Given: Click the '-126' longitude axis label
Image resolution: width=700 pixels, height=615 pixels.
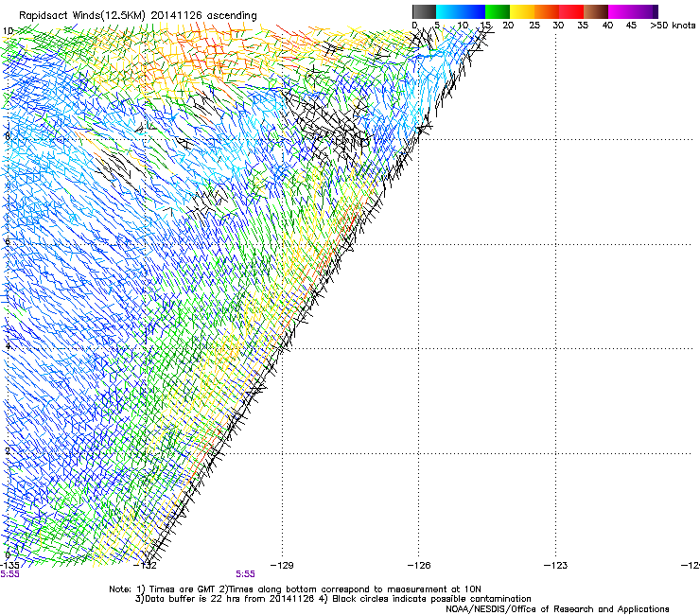Looking at the screenshot, I should tap(419, 566).
